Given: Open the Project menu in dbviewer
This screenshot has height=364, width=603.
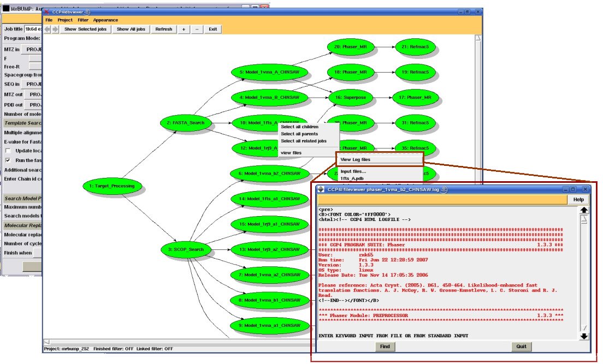Looking at the screenshot, I should [65, 20].
